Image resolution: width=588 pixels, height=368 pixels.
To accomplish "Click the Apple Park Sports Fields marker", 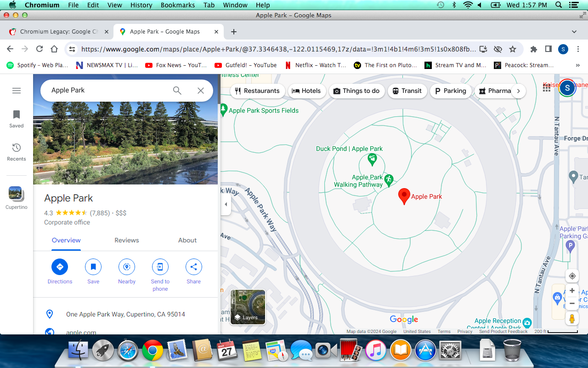I will coord(224,110).
